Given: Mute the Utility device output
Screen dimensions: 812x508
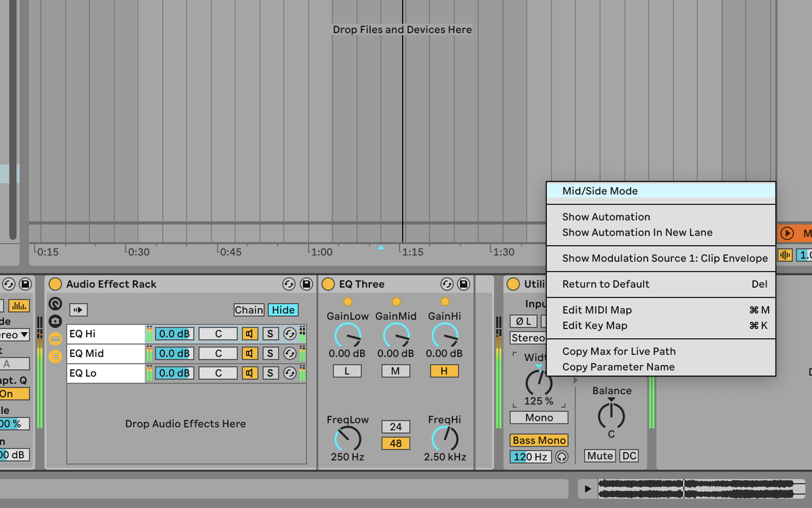Looking at the screenshot, I should (599, 456).
